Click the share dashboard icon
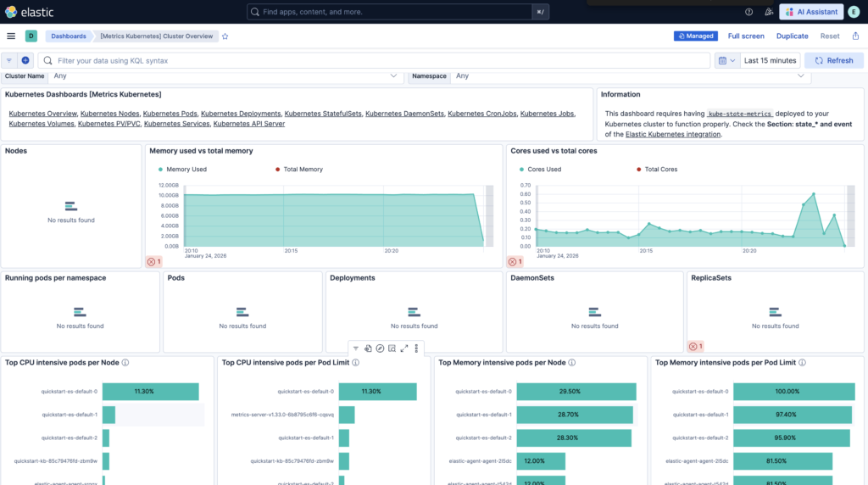The width and height of the screenshot is (868, 485). pyautogui.click(x=855, y=36)
